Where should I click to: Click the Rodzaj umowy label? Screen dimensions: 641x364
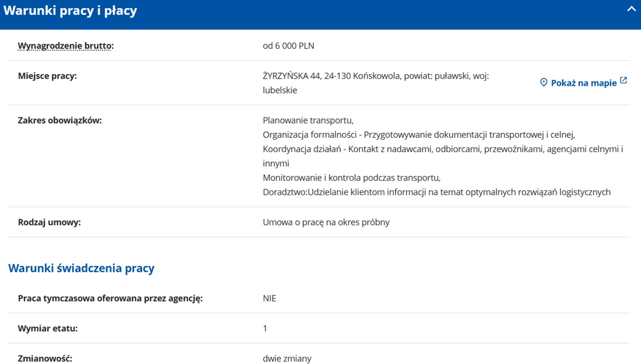pos(49,222)
